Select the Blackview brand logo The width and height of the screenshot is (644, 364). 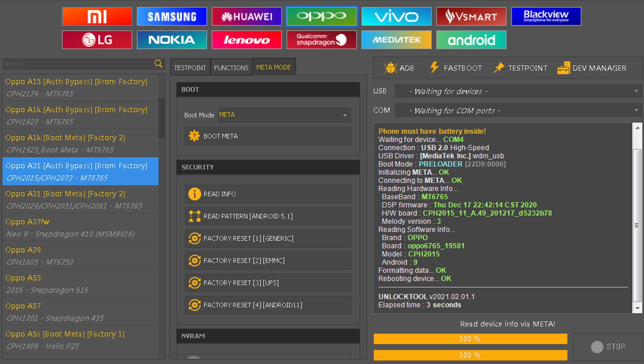point(546,16)
